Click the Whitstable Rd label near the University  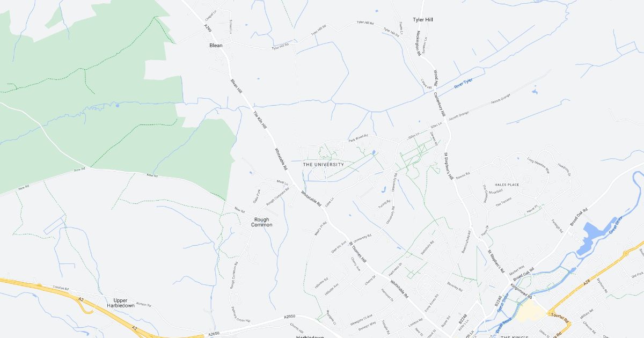(x=283, y=159)
